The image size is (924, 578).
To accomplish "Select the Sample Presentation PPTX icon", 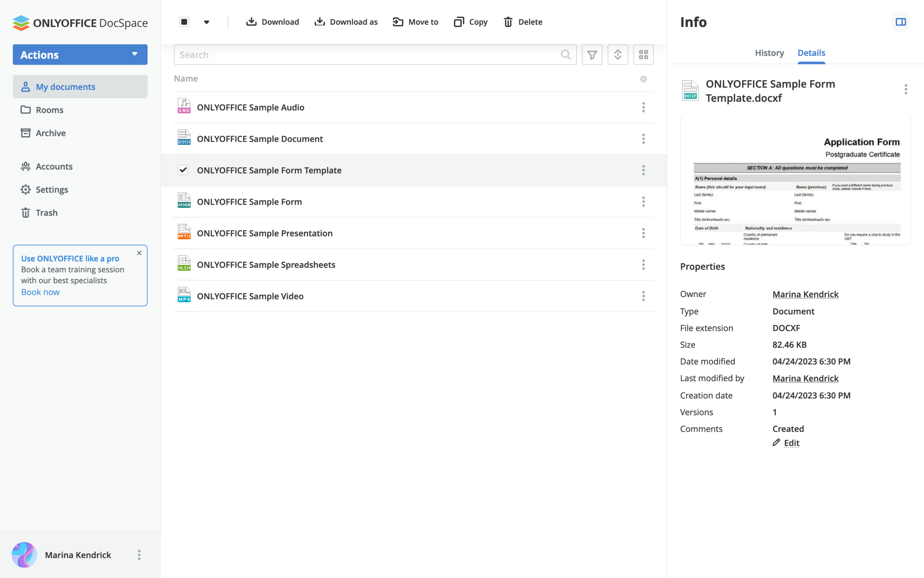I will [184, 232].
